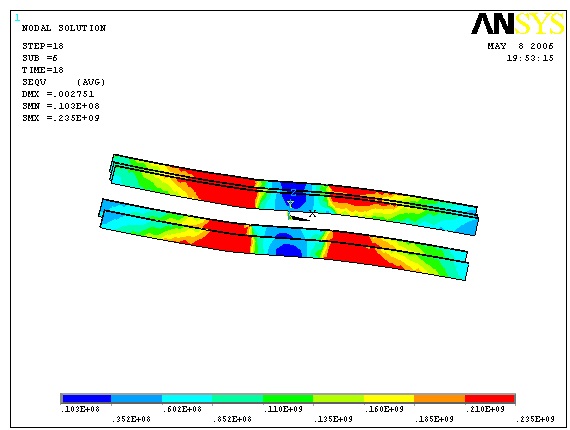570x430 pixels.
Task: Click the MAY 8 2006 date text
Action: click(520, 46)
